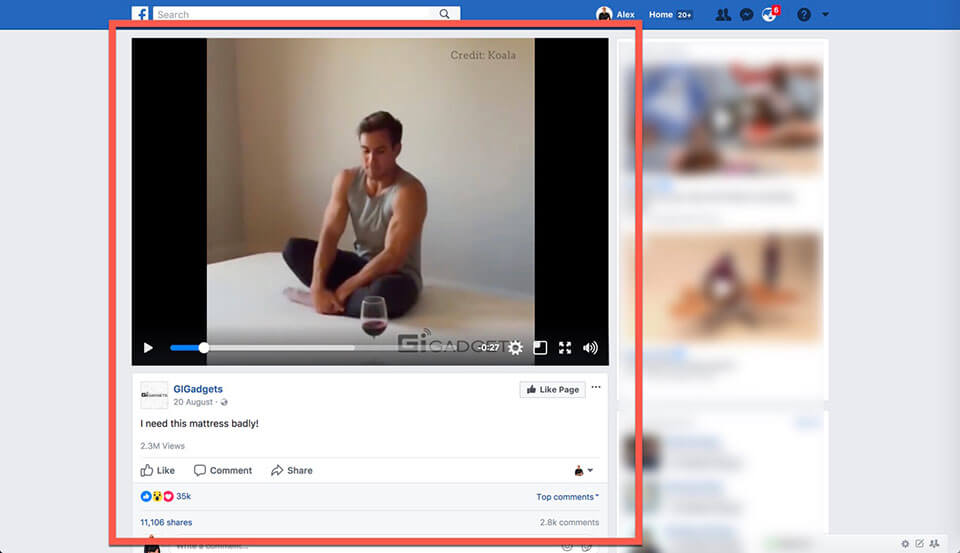Open the friend requests icon
The height and width of the screenshot is (553, 960).
[723, 14]
